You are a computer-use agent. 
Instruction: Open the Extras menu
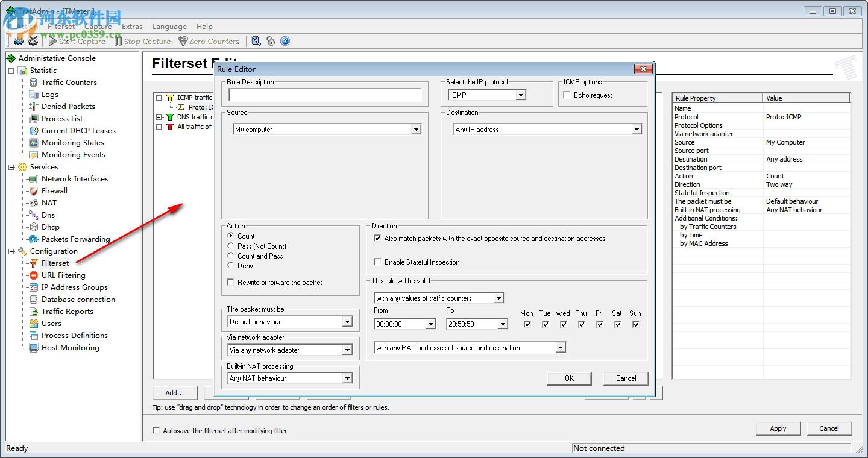point(132,27)
